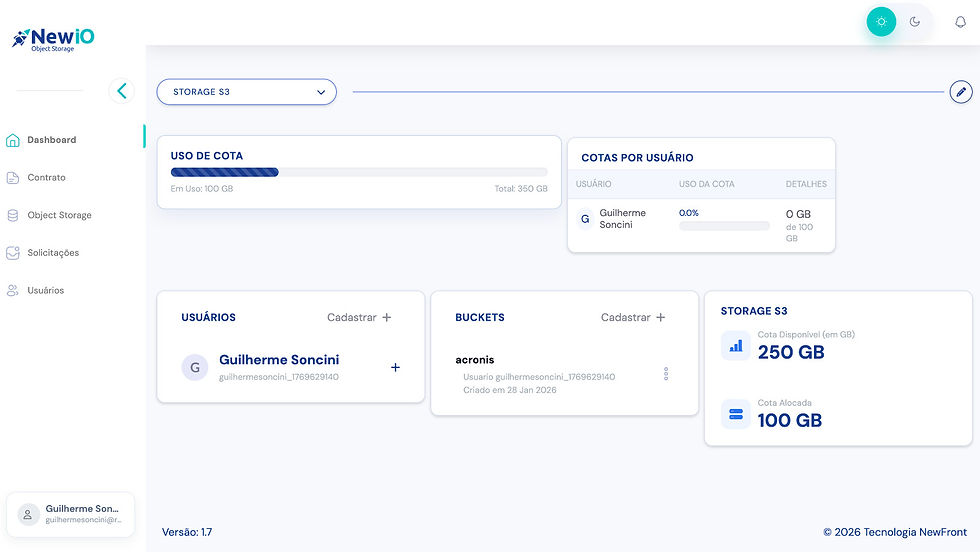980x552 pixels.
Task: Click the Cota Disponível chart icon
Action: [x=736, y=346]
